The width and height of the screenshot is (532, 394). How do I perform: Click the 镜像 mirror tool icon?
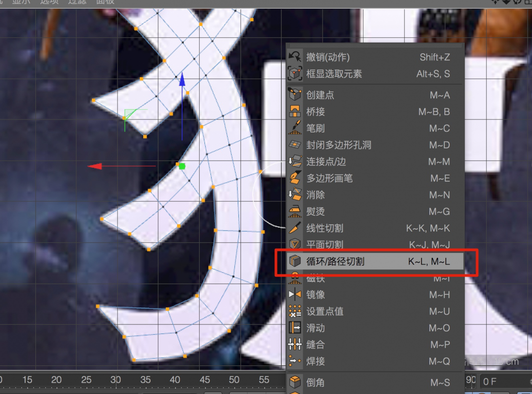tap(295, 294)
